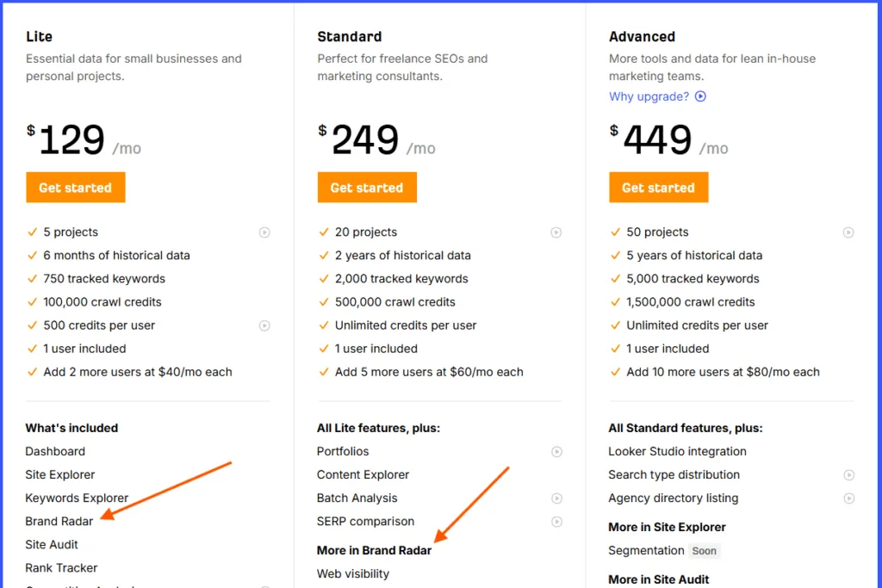Play the video icon beside 5 projects
The width and height of the screenshot is (882, 588).
pos(264,232)
